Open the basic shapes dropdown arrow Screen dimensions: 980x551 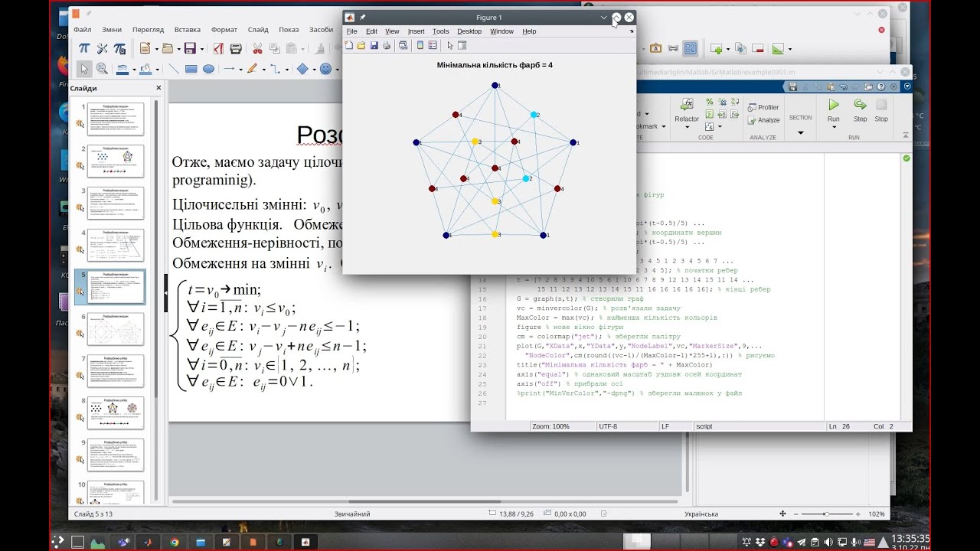pyautogui.click(x=313, y=70)
